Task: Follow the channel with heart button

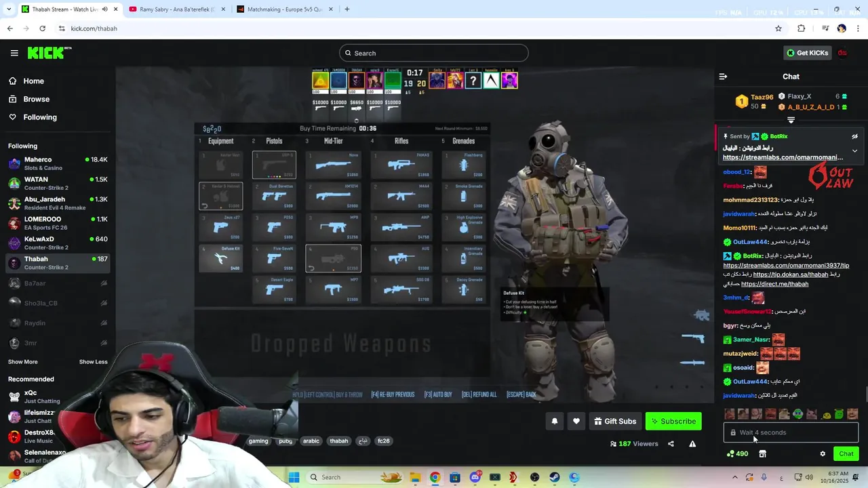Action: [576, 421]
